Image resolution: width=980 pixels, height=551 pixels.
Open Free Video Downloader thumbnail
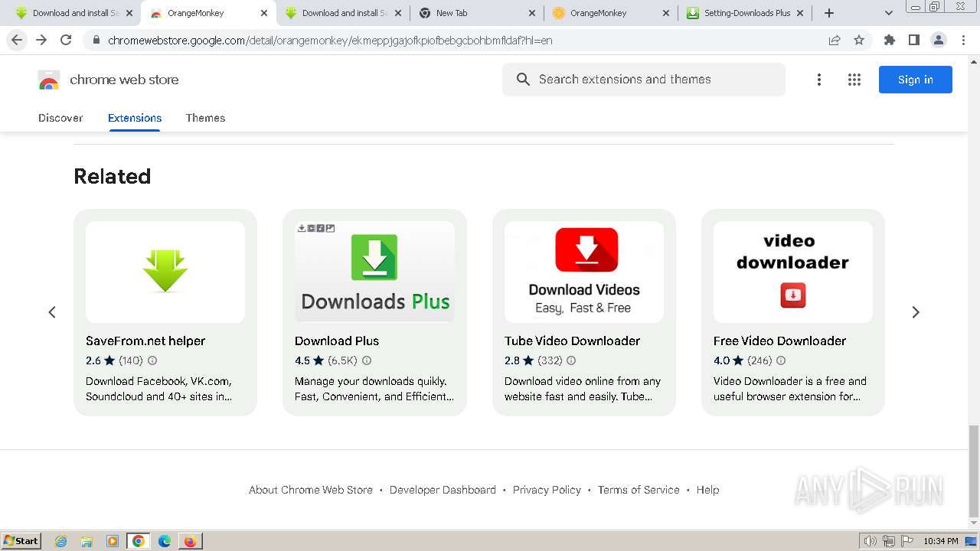pyautogui.click(x=793, y=272)
